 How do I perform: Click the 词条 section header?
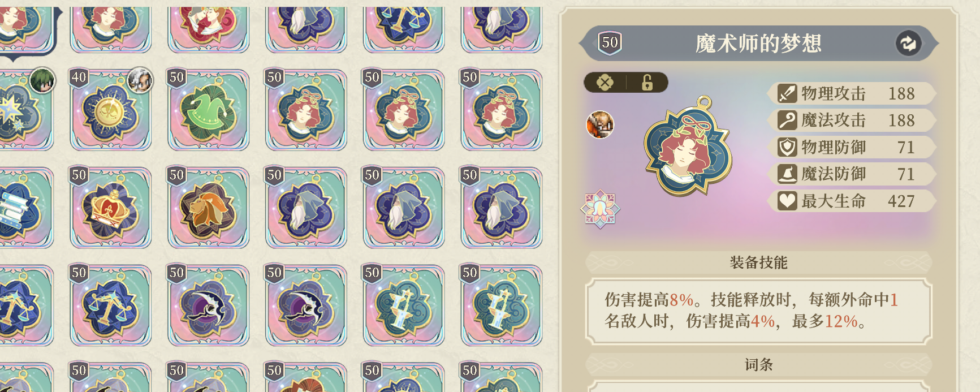[758, 365]
